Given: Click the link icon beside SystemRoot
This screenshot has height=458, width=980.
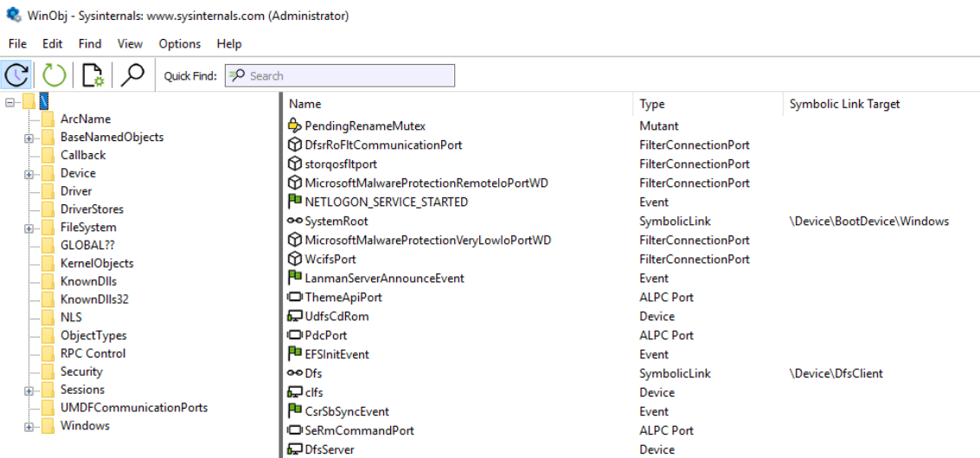Looking at the screenshot, I should coord(294,221).
